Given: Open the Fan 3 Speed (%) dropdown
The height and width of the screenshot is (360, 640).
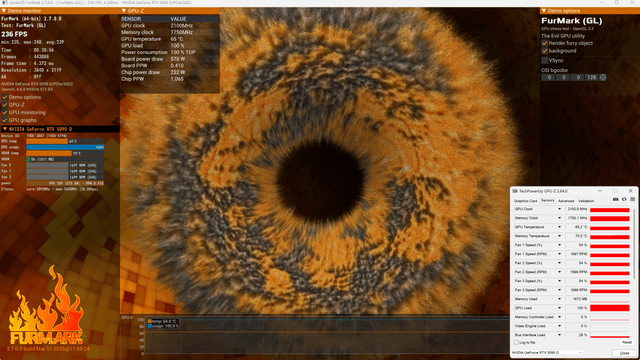Looking at the screenshot, I should point(559,281).
